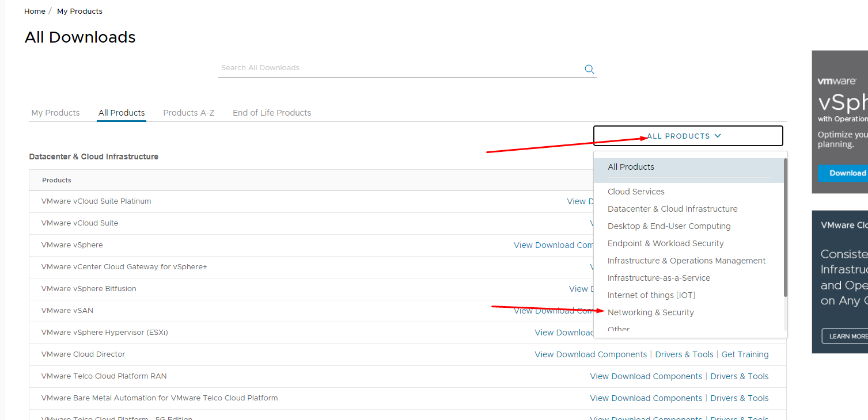The height and width of the screenshot is (420, 868).
Task: Choose Networking & Security option
Action: 651,312
